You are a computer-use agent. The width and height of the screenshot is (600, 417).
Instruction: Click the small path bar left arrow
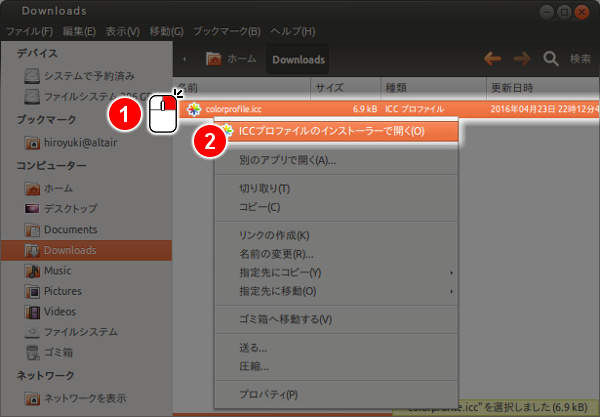pos(184,59)
